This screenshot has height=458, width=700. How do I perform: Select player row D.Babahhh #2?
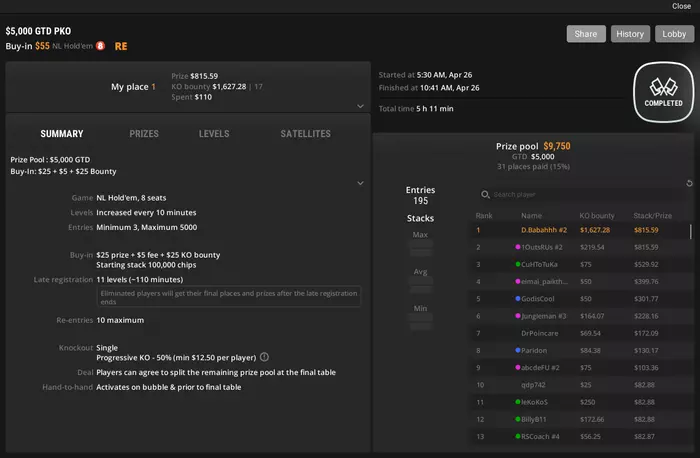click(x=580, y=230)
